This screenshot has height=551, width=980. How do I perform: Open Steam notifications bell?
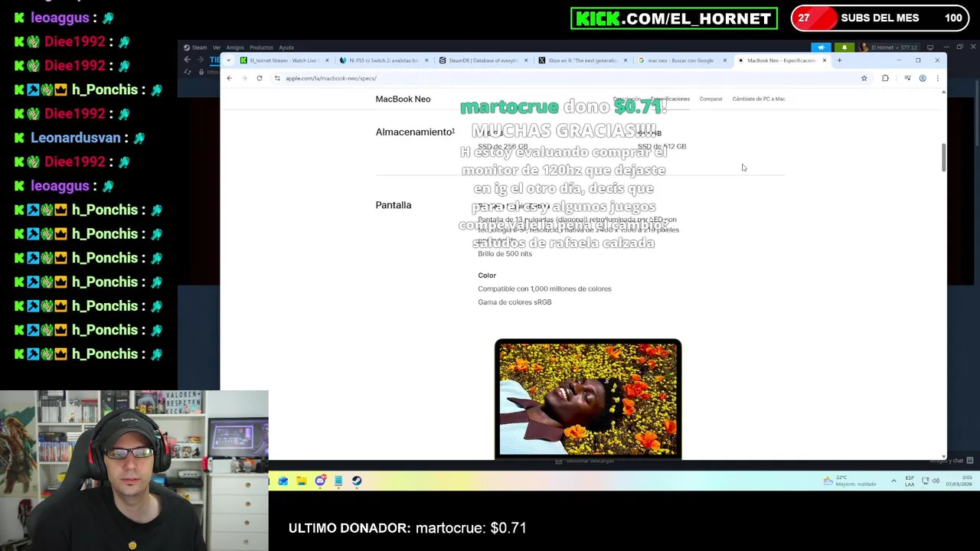(844, 47)
